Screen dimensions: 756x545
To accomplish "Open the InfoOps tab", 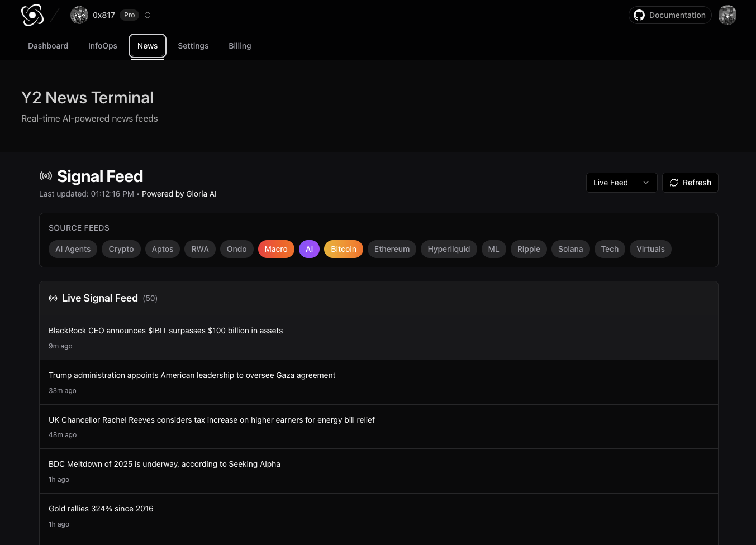I will pyautogui.click(x=103, y=46).
